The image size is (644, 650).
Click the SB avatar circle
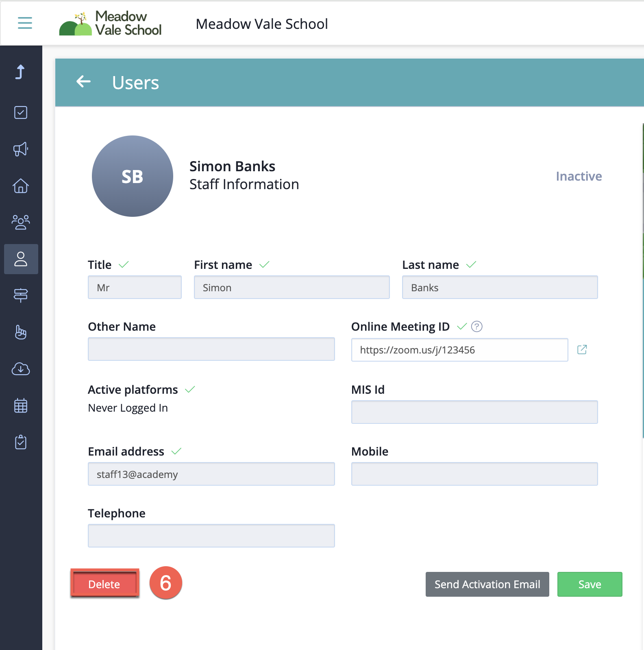(x=133, y=176)
